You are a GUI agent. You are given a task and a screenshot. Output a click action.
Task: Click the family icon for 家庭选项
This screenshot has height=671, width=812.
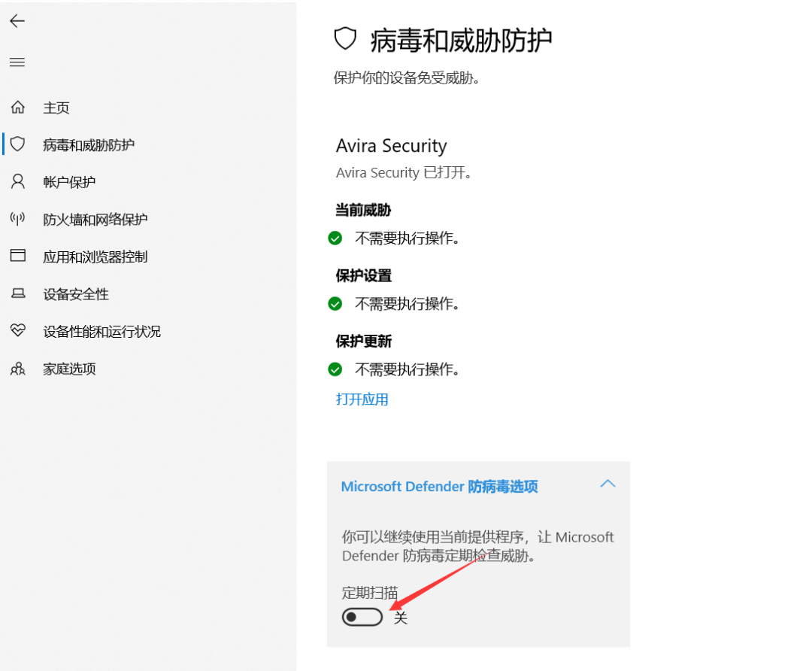(17, 369)
